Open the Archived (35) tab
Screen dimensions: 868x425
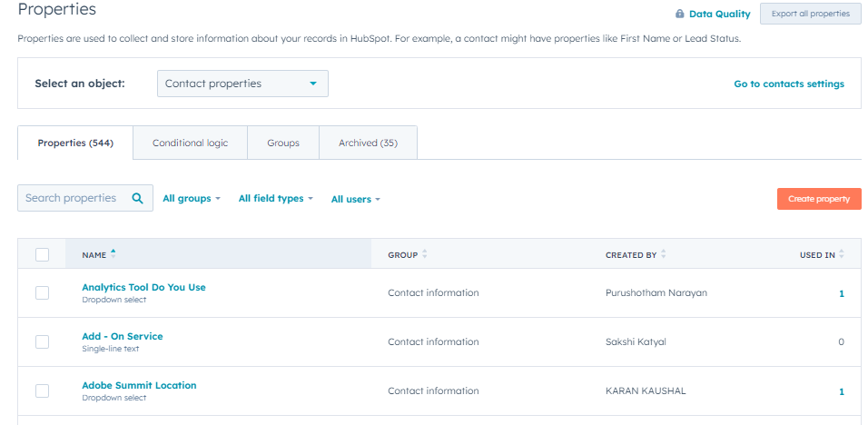coord(368,143)
